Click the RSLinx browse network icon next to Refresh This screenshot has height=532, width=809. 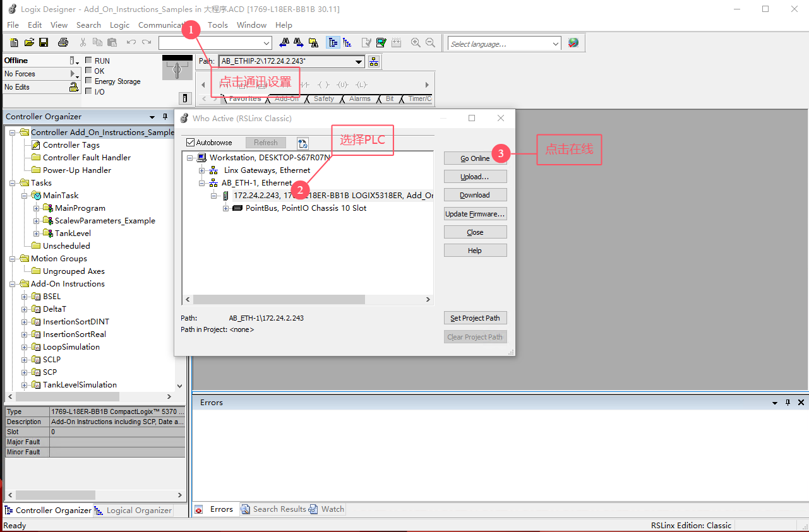[x=303, y=143]
